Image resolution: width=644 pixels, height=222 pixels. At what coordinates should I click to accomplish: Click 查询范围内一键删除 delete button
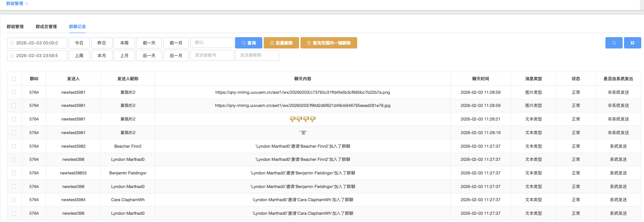pos(329,43)
